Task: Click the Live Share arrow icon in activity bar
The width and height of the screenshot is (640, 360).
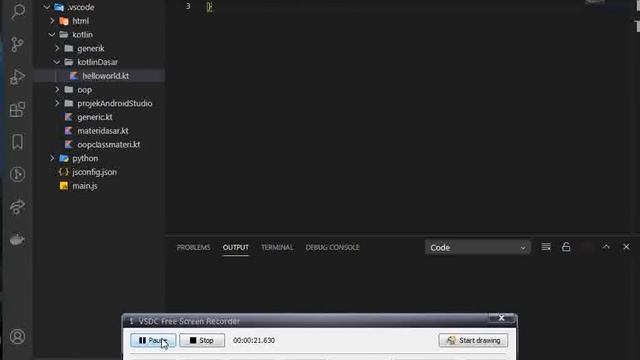Action: (17, 207)
